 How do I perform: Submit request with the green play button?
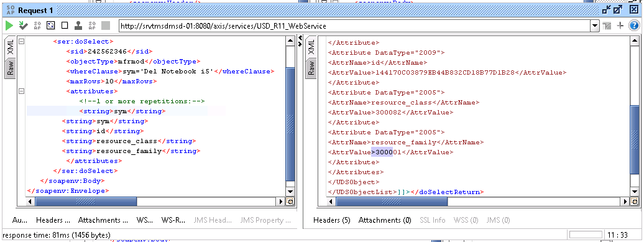[9, 26]
